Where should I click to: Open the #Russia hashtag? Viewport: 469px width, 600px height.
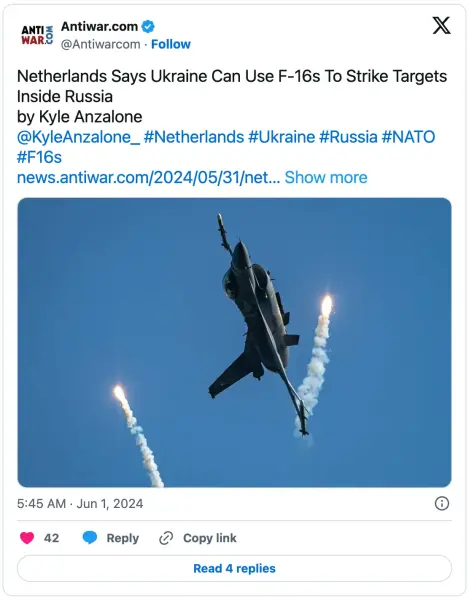[x=348, y=137]
